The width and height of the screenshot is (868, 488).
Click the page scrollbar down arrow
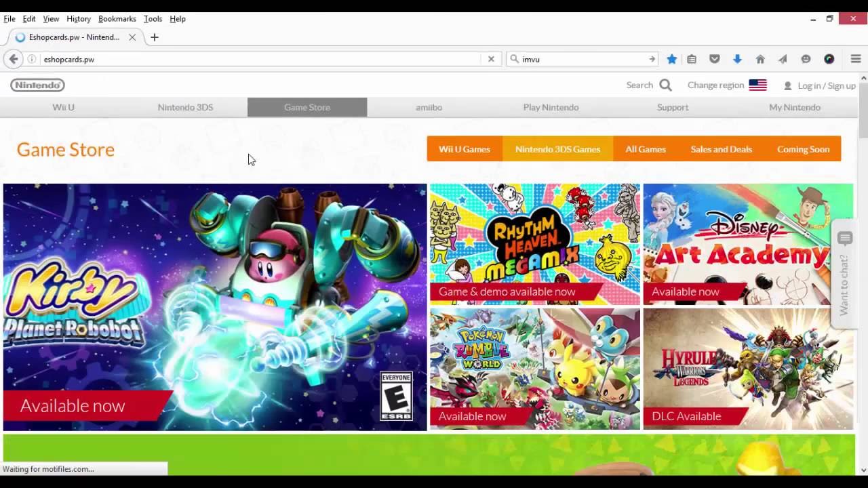(863, 470)
